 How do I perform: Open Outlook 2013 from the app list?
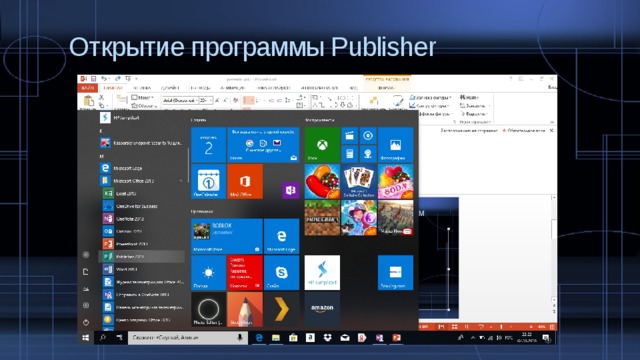[142, 231]
